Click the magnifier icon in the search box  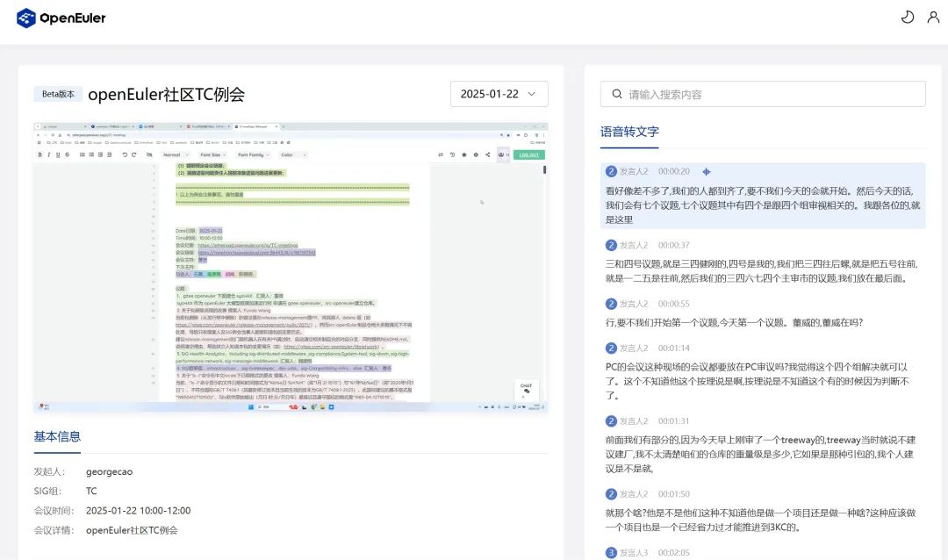coord(617,94)
